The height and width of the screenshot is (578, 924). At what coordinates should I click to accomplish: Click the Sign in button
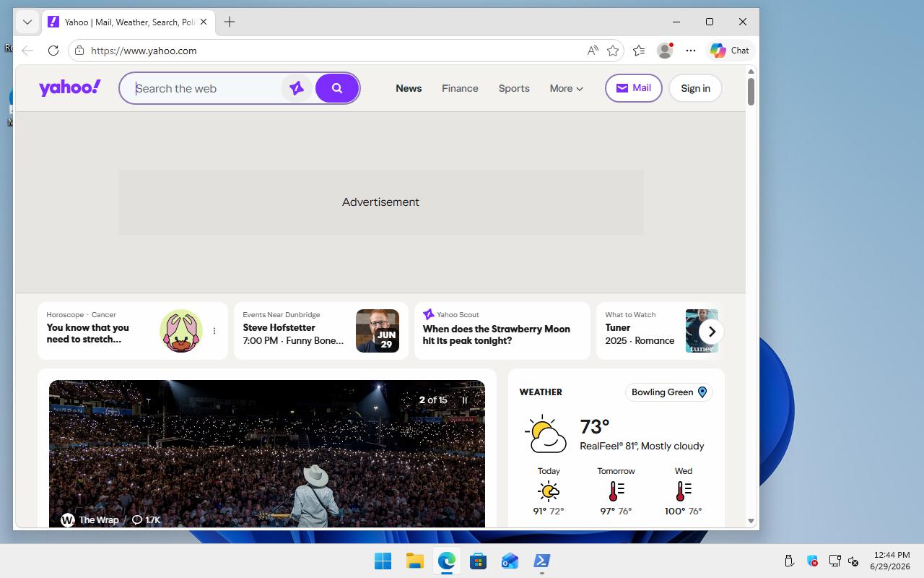point(695,88)
